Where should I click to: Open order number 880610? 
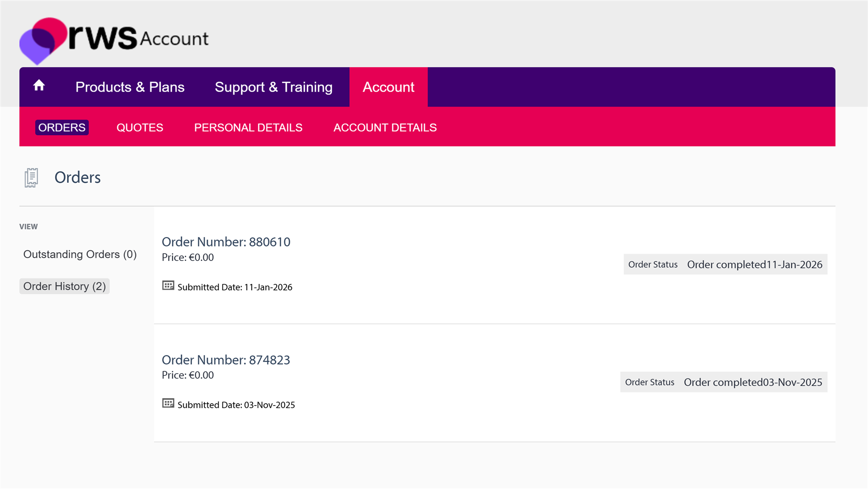point(226,242)
